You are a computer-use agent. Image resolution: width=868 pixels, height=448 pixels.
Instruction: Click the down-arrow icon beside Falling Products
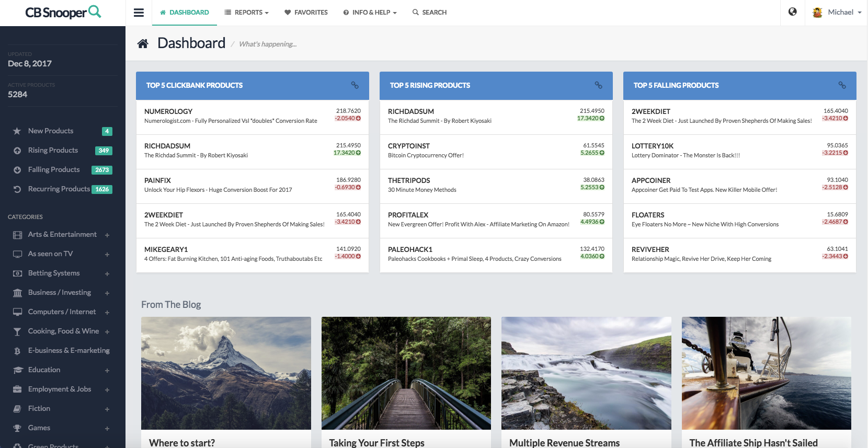point(17,170)
